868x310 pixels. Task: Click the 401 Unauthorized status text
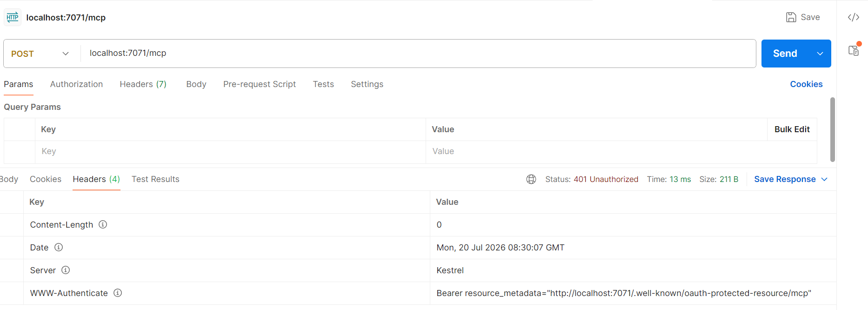coord(606,179)
